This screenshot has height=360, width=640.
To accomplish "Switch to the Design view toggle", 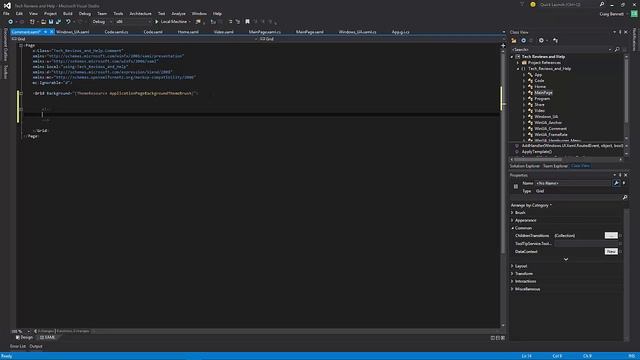I will [24, 338].
